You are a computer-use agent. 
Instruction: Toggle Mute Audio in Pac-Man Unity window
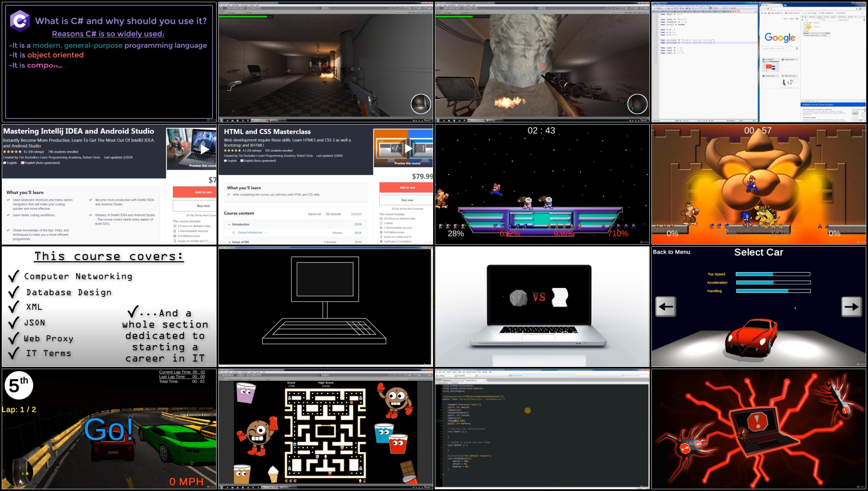click(x=412, y=380)
